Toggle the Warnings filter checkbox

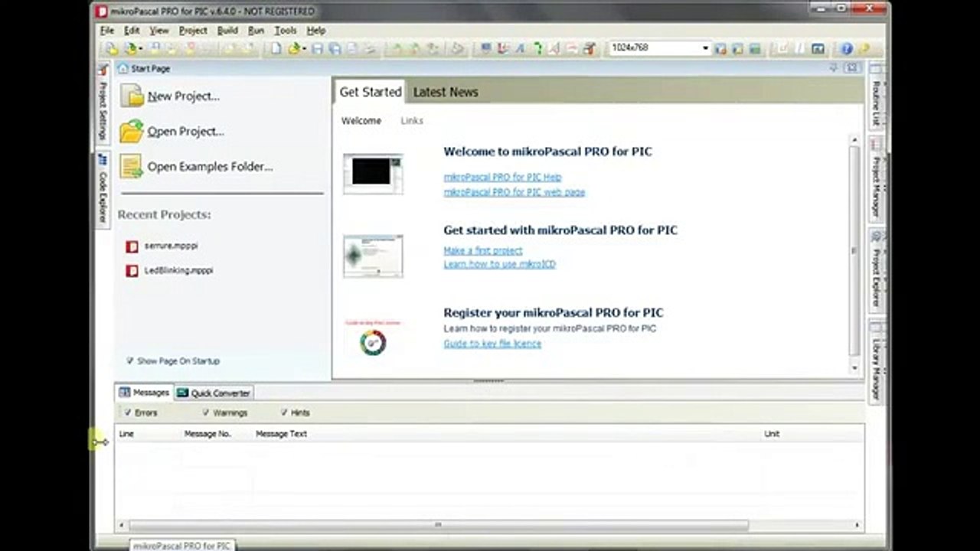point(206,412)
